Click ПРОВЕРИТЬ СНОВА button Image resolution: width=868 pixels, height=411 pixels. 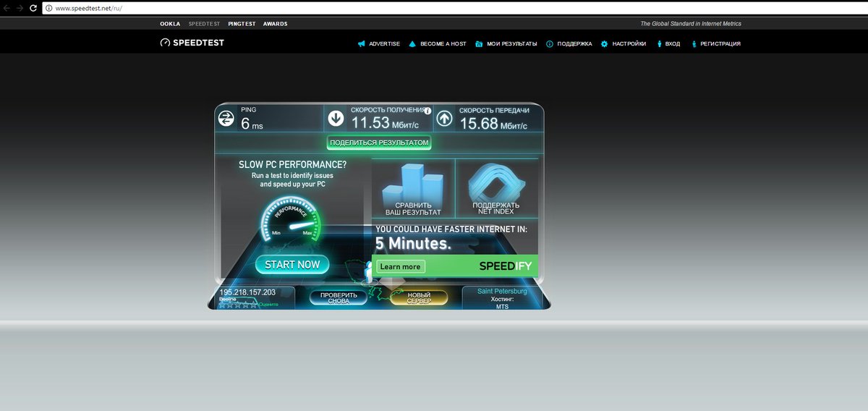pos(339,297)
